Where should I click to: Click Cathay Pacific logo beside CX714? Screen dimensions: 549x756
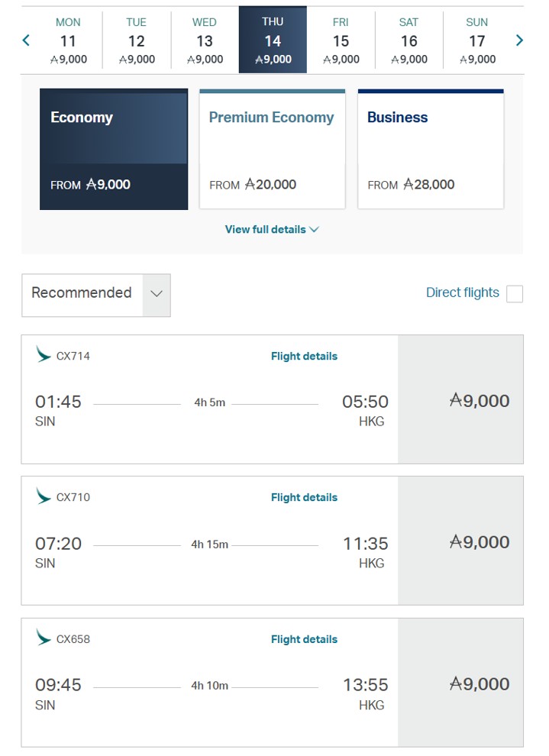44,354
